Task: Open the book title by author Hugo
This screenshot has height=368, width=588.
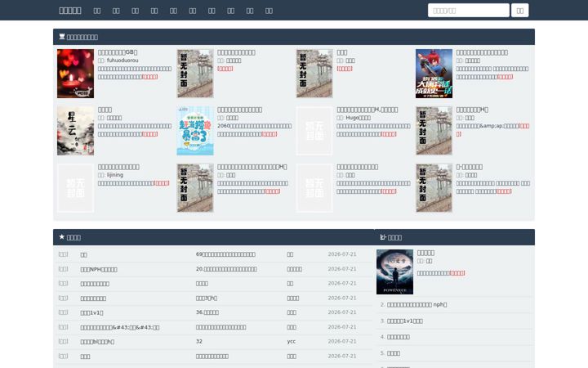Action: [x=367, y=110]
